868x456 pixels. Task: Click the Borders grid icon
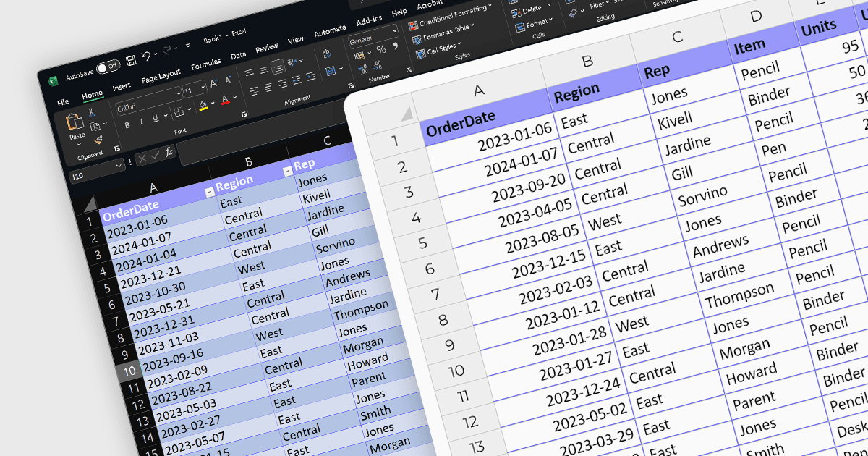[x=179, y=111]
